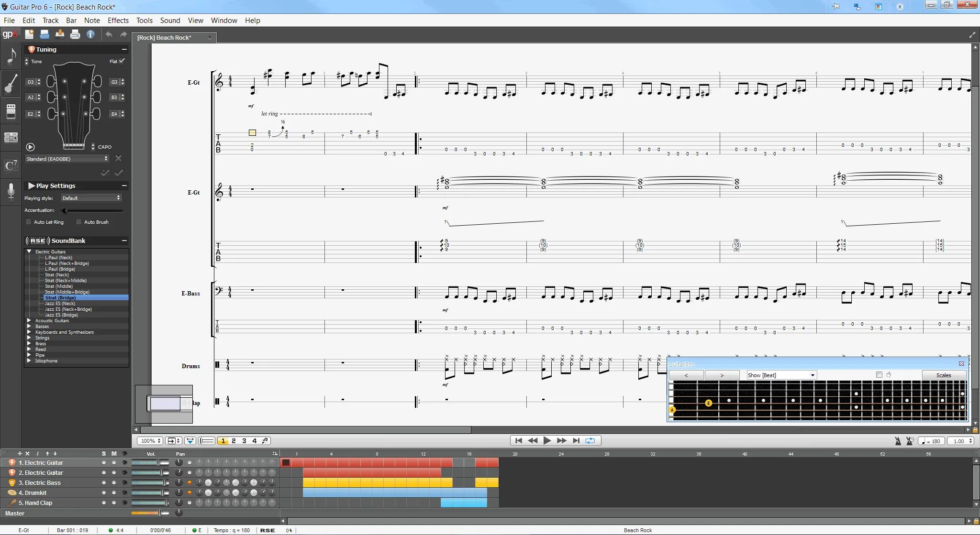Screen dimensions: 980x535
Task: Open the Tools menu
Action: coord(144,20)
